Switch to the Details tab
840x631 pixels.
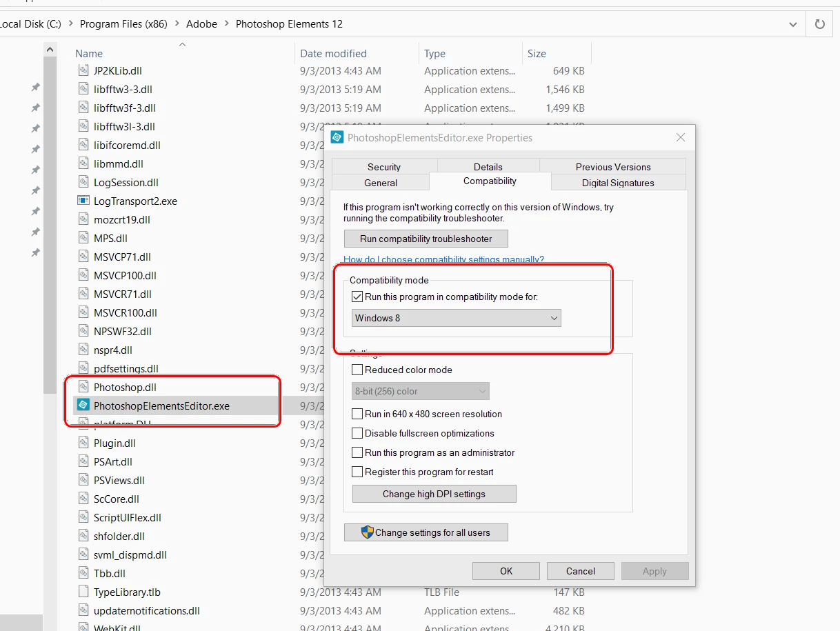pyautogui.click(x=488, y=167)
